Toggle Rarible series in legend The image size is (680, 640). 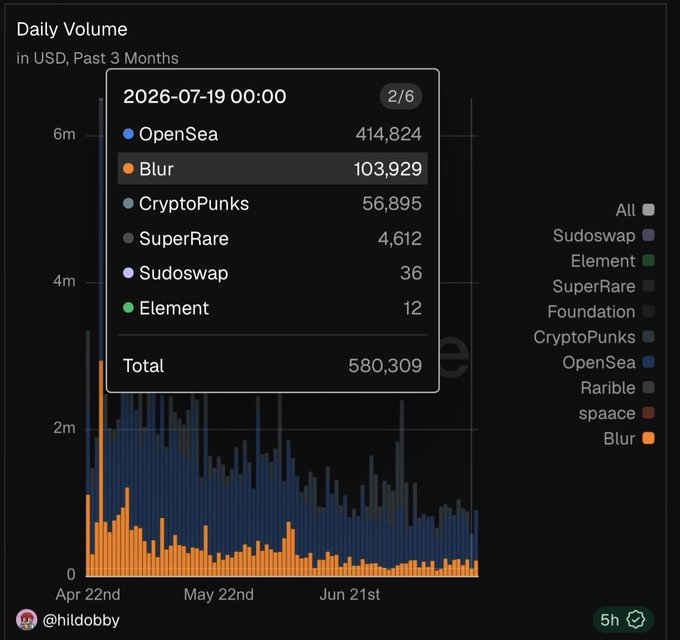pos(618,388)
